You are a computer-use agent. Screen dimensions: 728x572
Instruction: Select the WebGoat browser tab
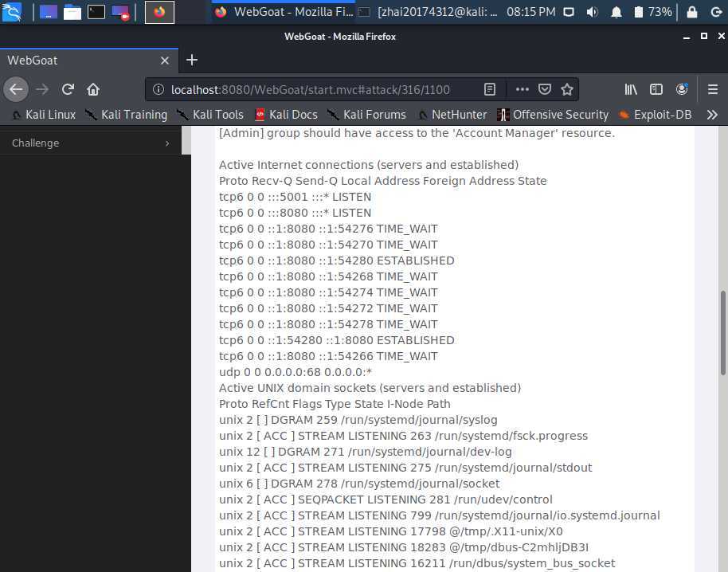pos(88,61)
